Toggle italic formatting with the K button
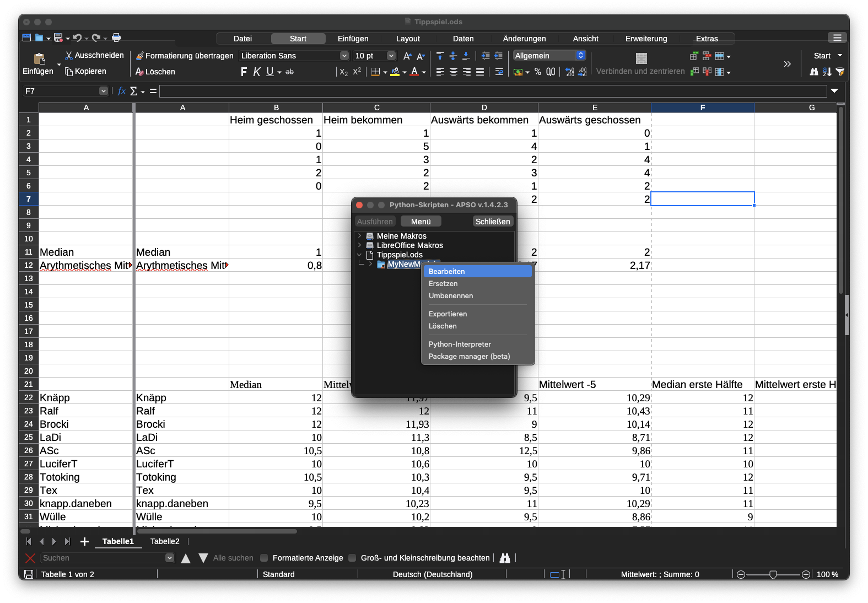Image resolution: width=868 pixels, height=603 pixels. point(257,72)
